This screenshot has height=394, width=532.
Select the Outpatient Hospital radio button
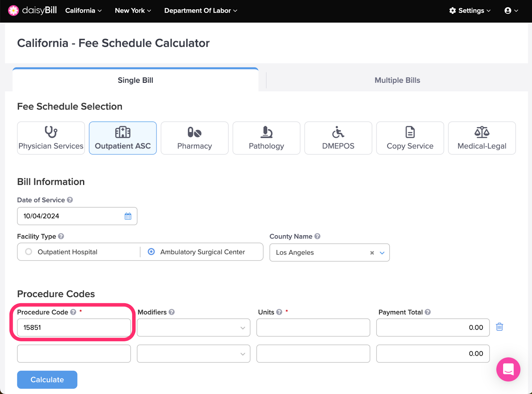[29, 252]
